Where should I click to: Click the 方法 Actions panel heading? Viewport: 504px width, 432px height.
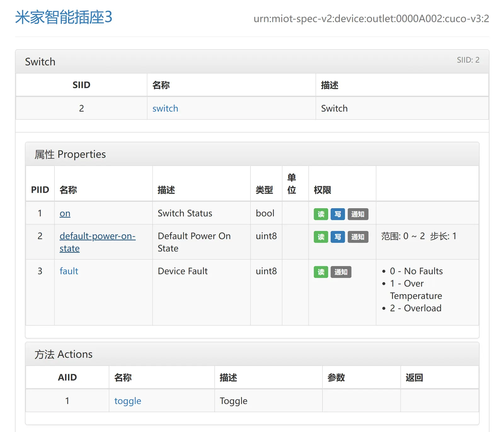63,354
